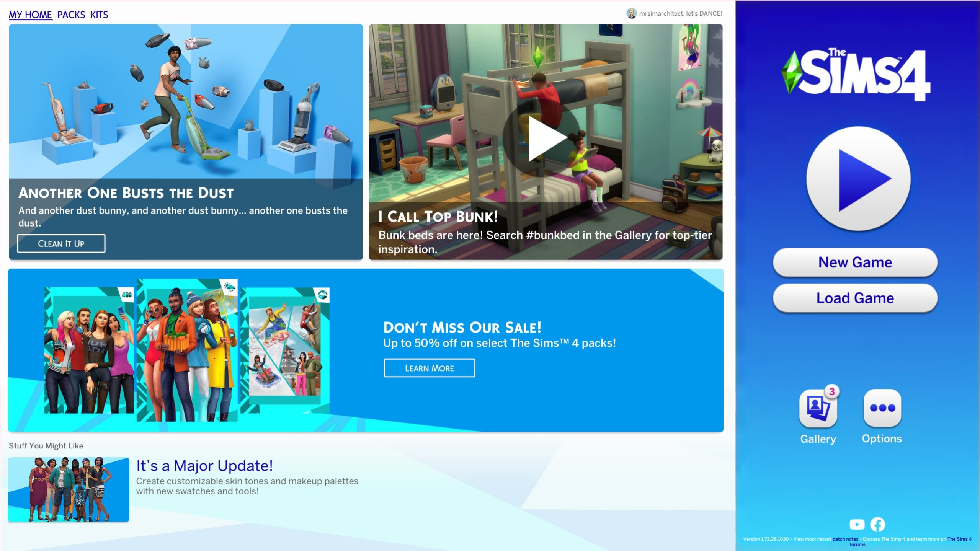Start a New Game
Image resolution: width=980 pixels, height=551 pixels.
coord(855,262)
